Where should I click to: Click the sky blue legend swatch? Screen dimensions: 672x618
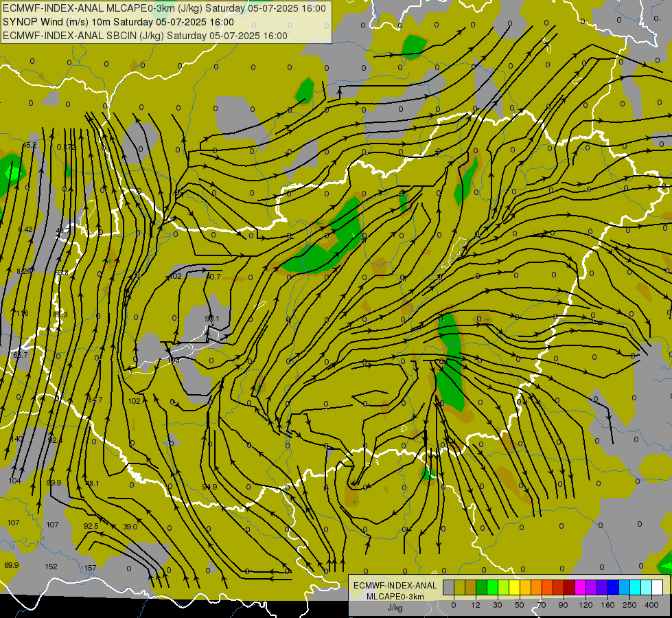[625, 587]
